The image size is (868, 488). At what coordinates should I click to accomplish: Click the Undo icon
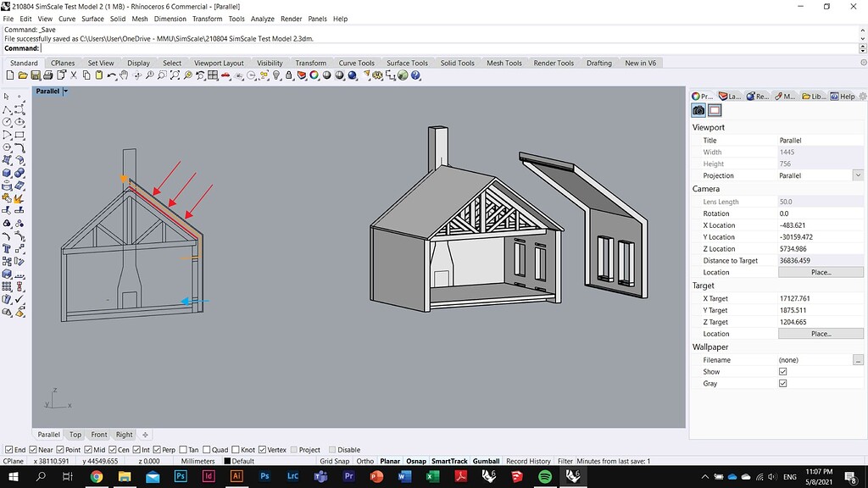[x=111, y=75]
